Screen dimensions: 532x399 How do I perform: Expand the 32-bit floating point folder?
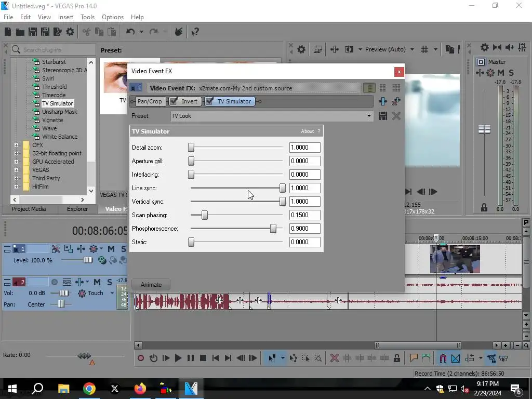[16, 153]
